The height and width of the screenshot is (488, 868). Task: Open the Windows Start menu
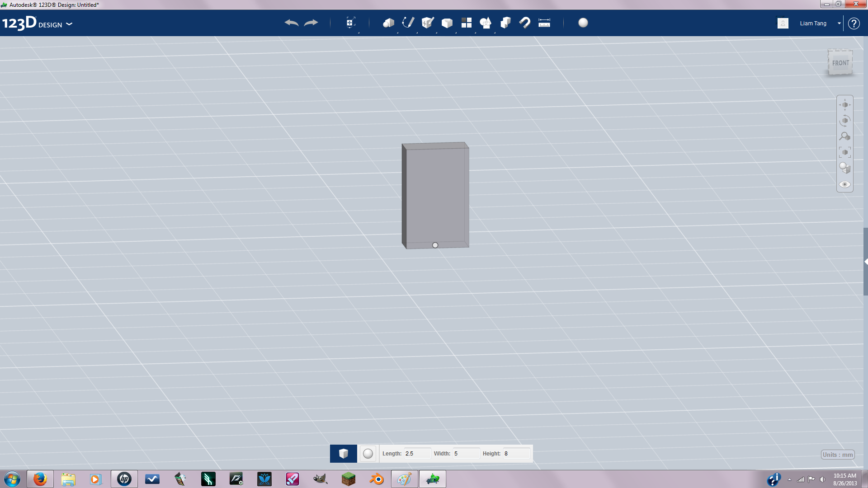[x=12, y=479]
